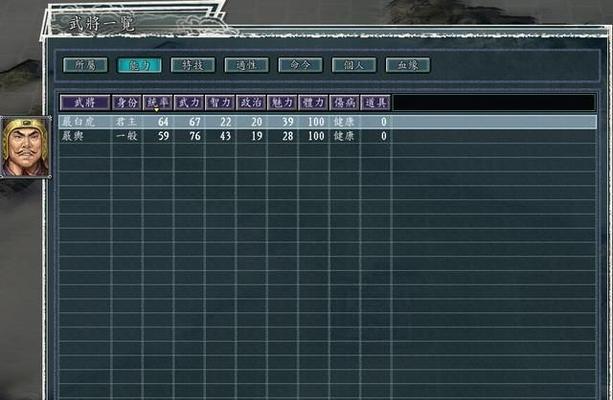Select officer name 嚴輿
This screenshot has width=613, height=400.
point(72,136)
